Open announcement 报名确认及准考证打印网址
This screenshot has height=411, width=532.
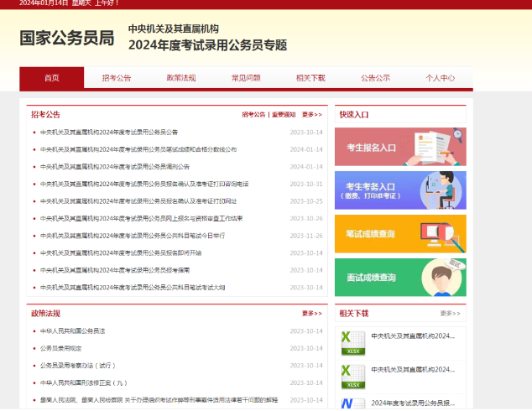(138, 201)
